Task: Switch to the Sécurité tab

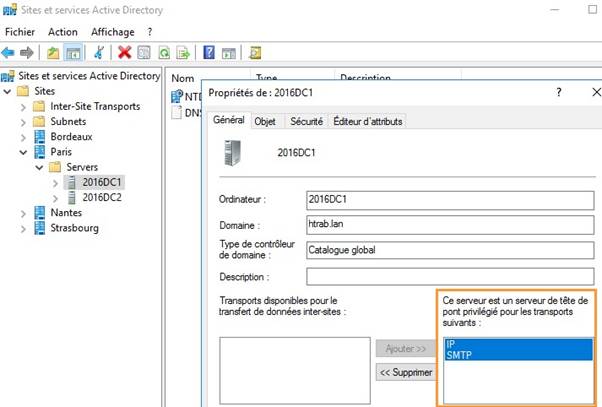Action: [306, 121]
